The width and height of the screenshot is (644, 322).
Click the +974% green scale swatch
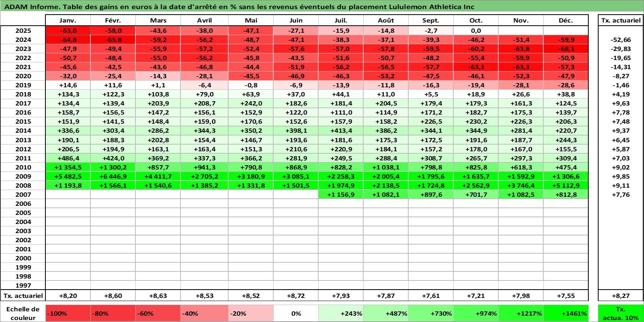point(476,313)
